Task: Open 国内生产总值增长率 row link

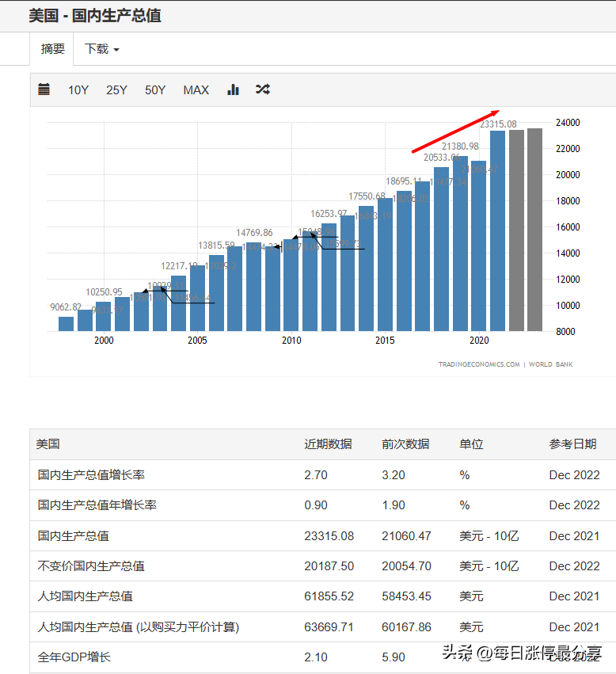Action: (91, 475)
